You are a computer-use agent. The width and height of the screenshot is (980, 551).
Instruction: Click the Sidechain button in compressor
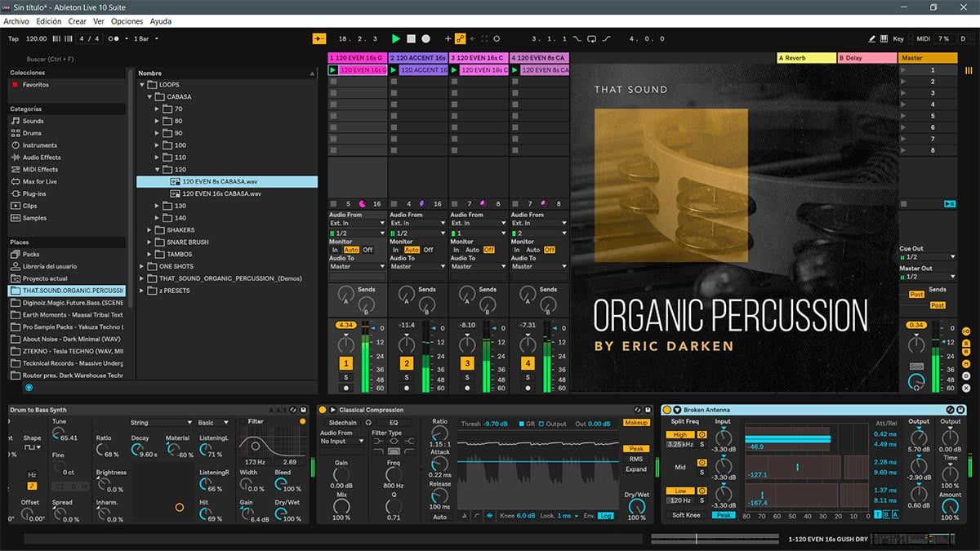pos(342,423)
